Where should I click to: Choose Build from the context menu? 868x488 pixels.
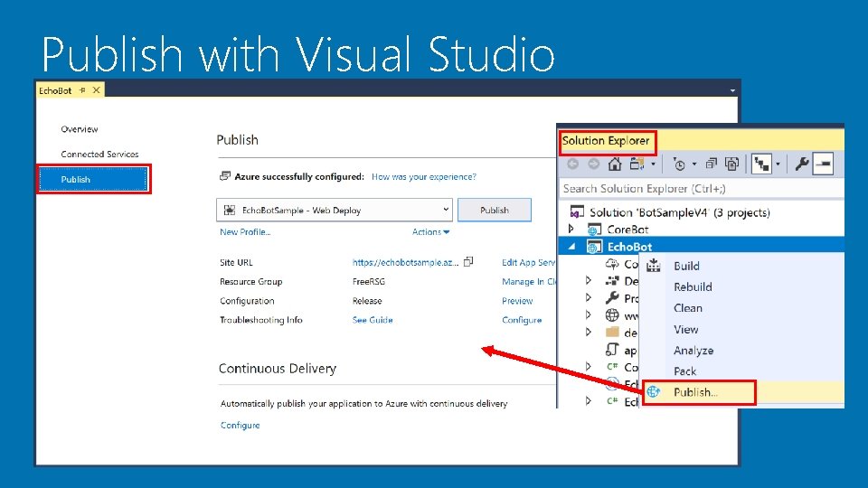[x=686, y=266]
